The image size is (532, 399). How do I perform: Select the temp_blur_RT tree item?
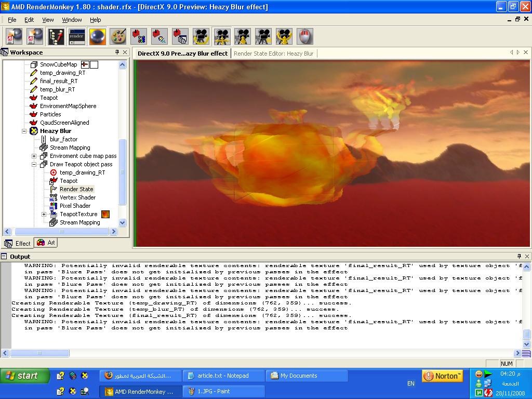pos(57,89)
